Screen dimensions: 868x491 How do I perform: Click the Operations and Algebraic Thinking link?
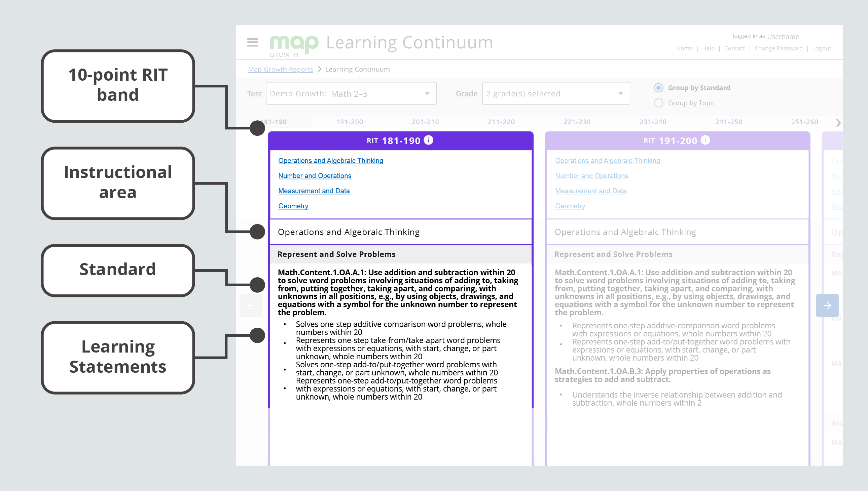(330, 160)
